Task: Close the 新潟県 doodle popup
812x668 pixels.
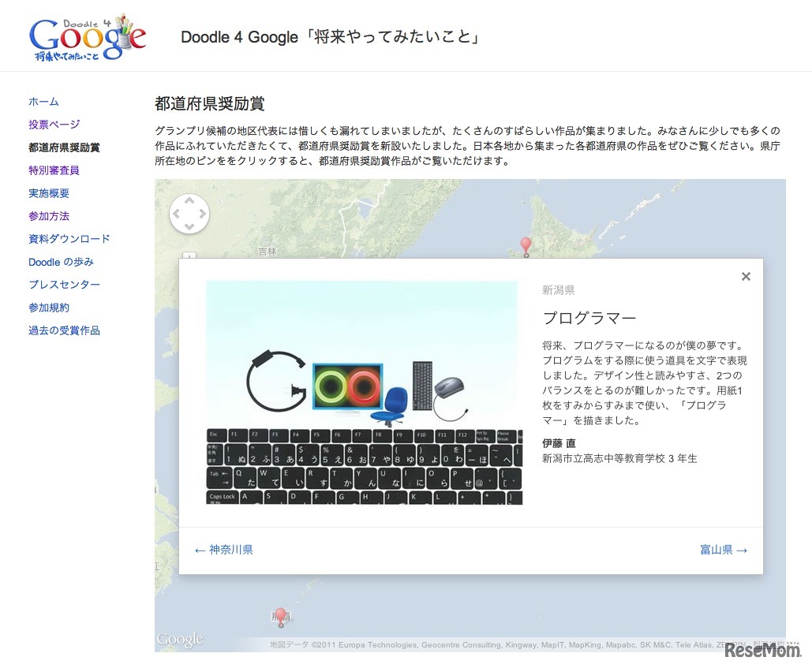Action: (x=746, y=276)
